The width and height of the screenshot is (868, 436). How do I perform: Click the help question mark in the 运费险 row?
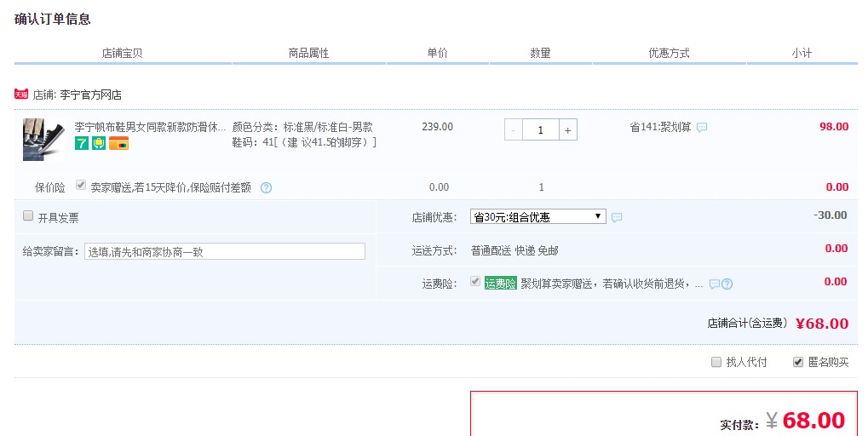click(727, 284)
